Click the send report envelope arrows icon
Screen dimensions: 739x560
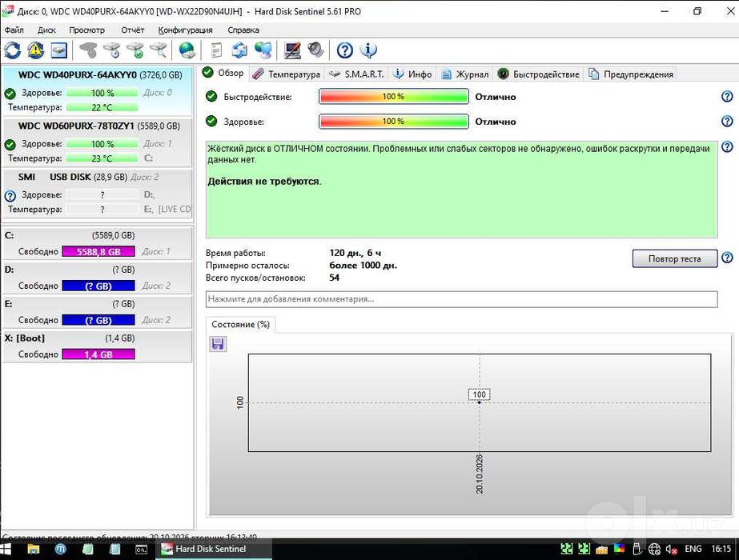240,50
